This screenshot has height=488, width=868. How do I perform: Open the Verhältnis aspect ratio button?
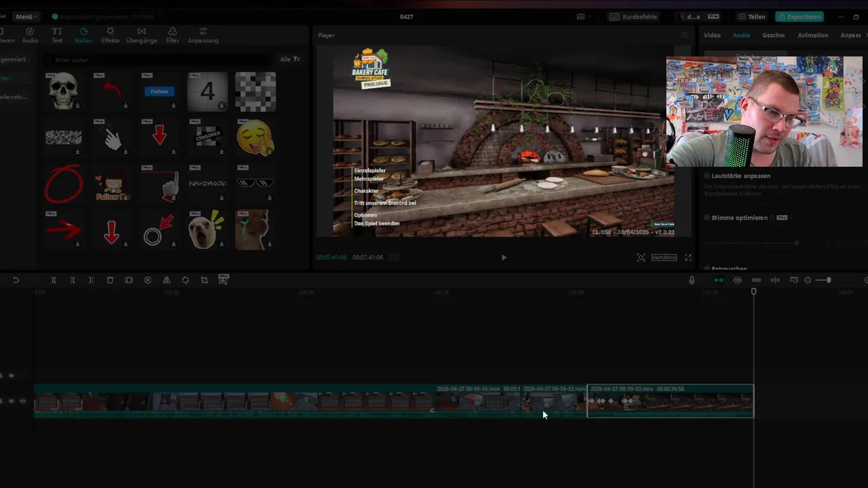point(664,258)
